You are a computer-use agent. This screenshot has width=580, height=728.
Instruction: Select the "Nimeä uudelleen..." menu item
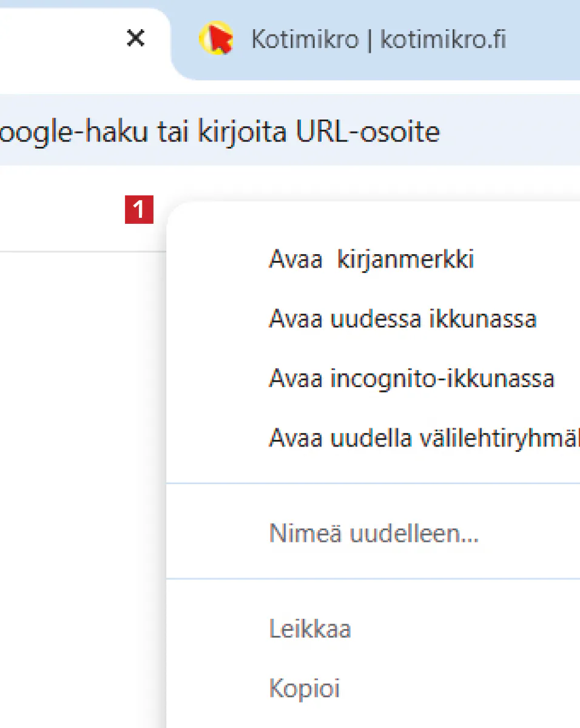[374, 534]
